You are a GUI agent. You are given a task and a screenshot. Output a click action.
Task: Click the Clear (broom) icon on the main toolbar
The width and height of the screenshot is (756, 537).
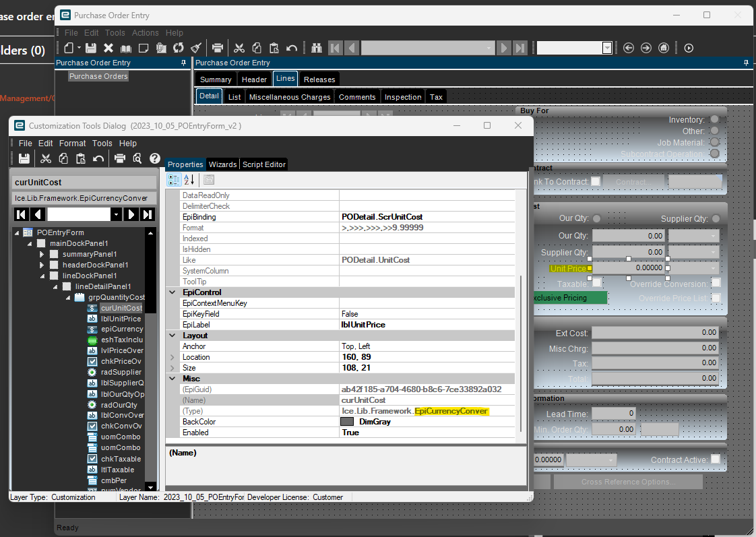(x=196, y=48)
